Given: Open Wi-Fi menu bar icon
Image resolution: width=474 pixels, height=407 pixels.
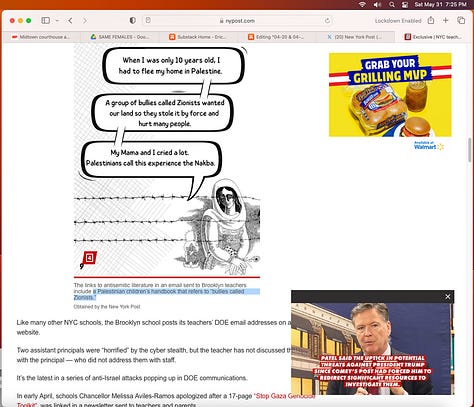Looking at the screenshot, I should click(362, 5).
